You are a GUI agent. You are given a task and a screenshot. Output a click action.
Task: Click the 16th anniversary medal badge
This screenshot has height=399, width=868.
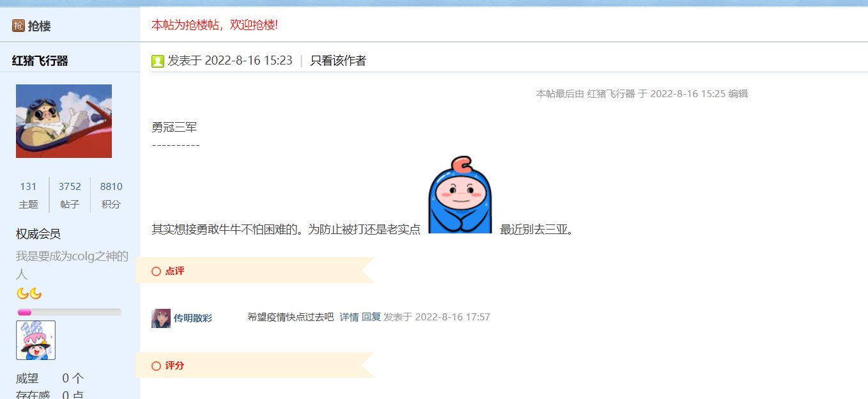[36, 340]
